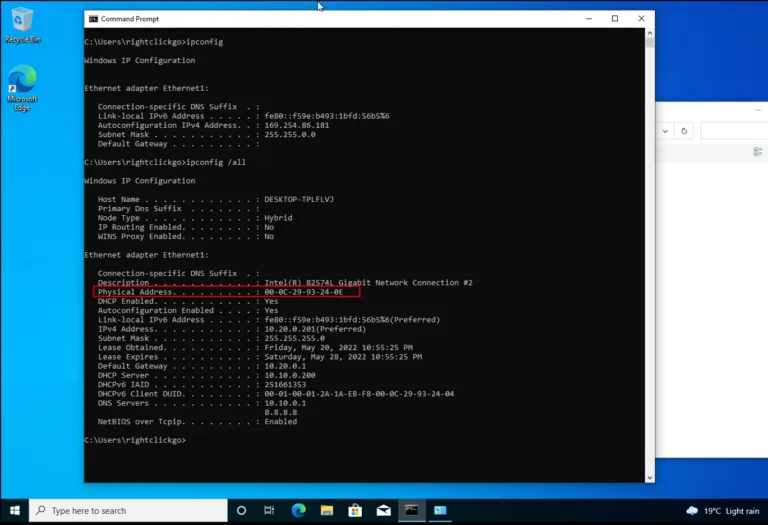Viewport: 768px width, 525px height.
Task: Open the Mail app from the taskbar
Action: click(x=384, y=511)
